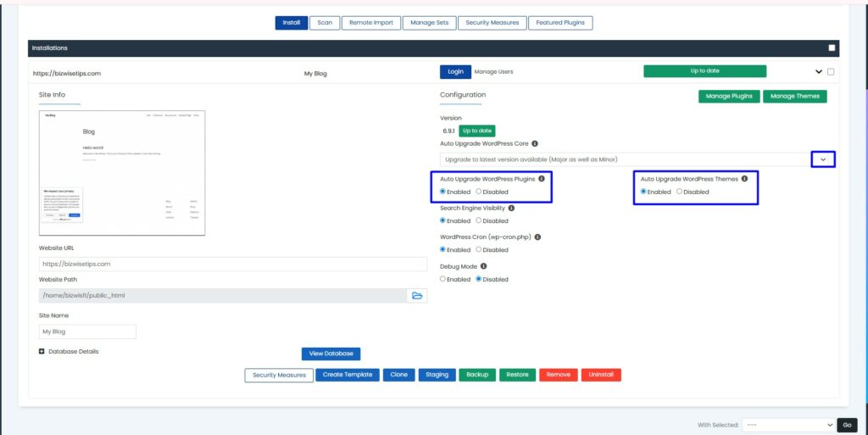Image resolution: width=868 pixels, height=435 pixels.
Task: Expand Database Details plus icon
Action: click(42, 351)
